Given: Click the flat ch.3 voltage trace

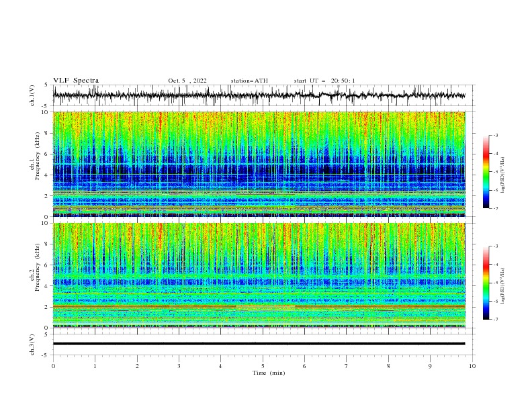Looking at the screenshot, I should (x=259, y=344).
